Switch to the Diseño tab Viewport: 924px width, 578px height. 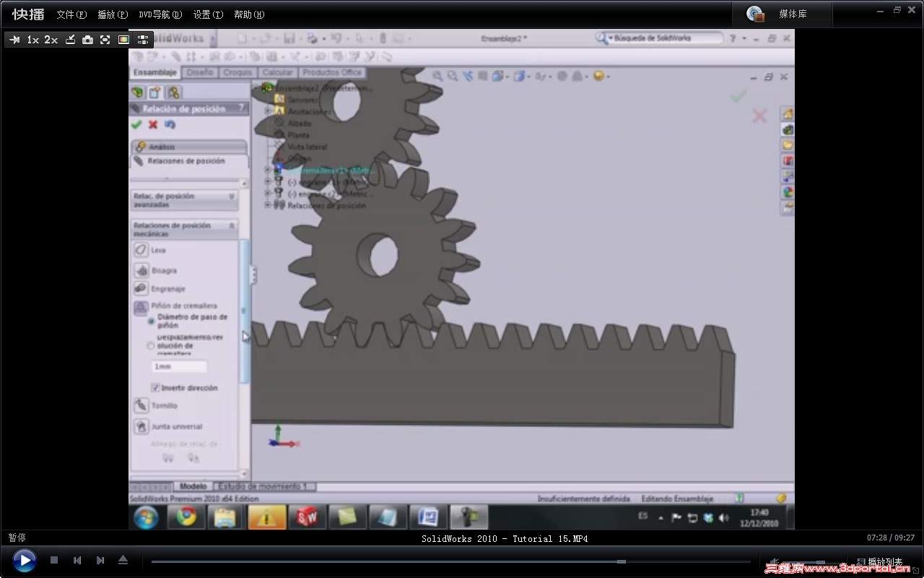200,73
